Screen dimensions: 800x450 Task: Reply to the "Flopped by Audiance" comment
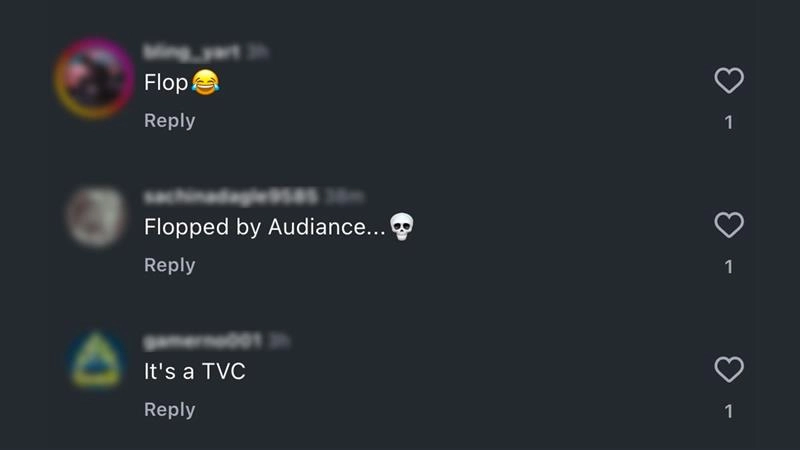(x=169, y=265)
